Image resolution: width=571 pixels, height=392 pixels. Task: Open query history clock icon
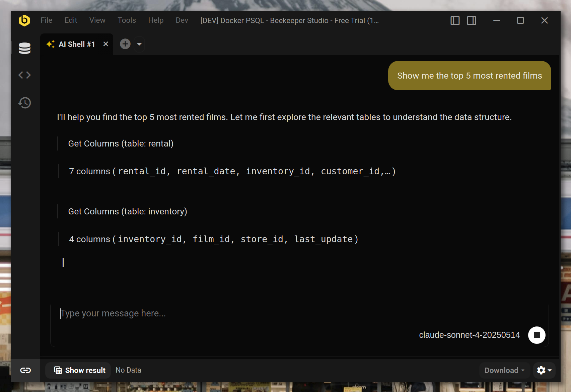[25, 103]
